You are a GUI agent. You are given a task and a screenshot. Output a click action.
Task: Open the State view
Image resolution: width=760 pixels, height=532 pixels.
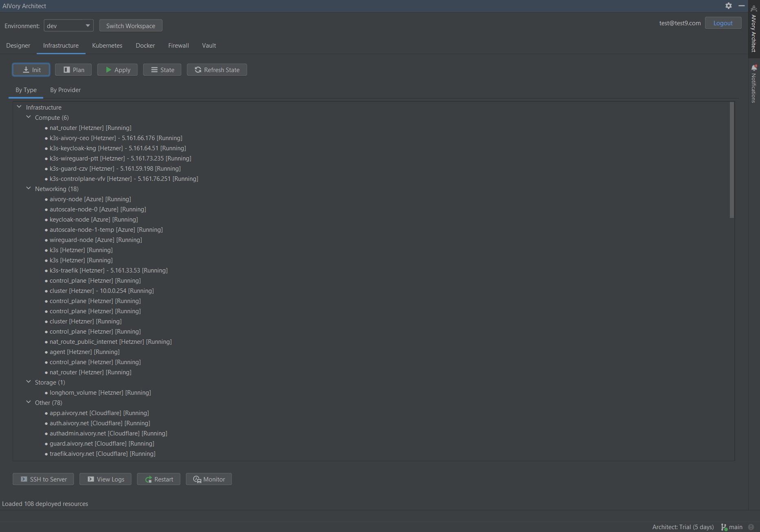(162, 70)
